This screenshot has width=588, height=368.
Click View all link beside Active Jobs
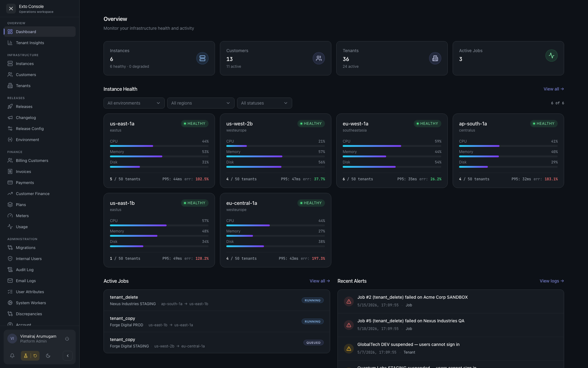(320, 281)
